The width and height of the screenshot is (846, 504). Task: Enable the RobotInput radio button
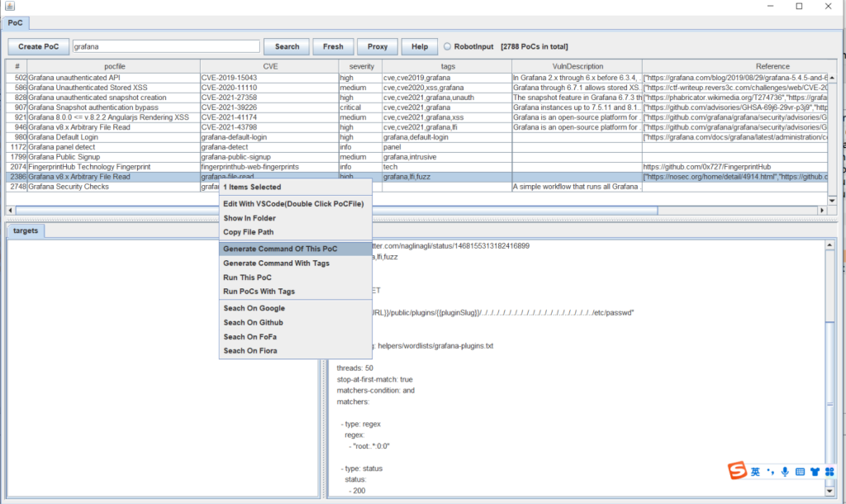(448, 46)
